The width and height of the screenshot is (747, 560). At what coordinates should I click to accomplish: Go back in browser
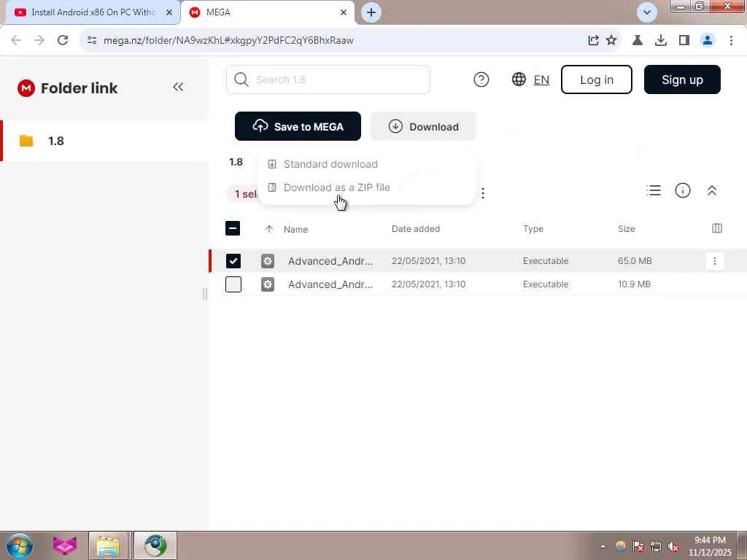(x=16, y=41)
